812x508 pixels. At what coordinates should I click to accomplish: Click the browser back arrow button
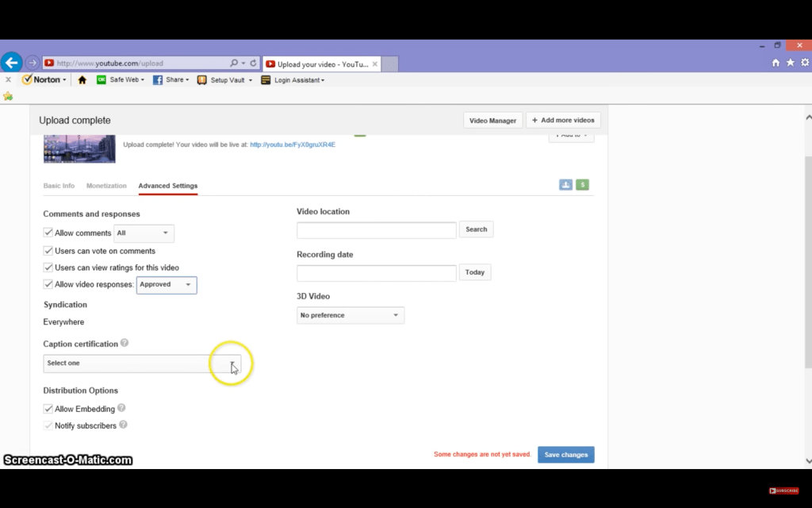[x=11, y=63]
